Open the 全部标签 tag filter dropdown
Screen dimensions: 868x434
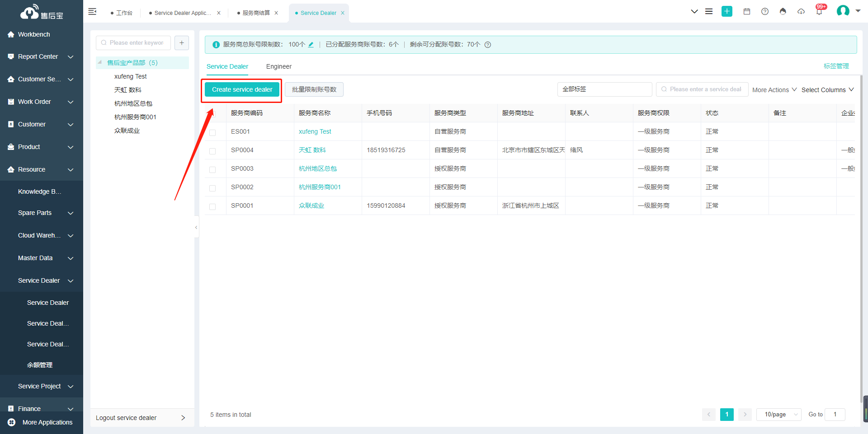pyautogui.click(x=604, y=89)
